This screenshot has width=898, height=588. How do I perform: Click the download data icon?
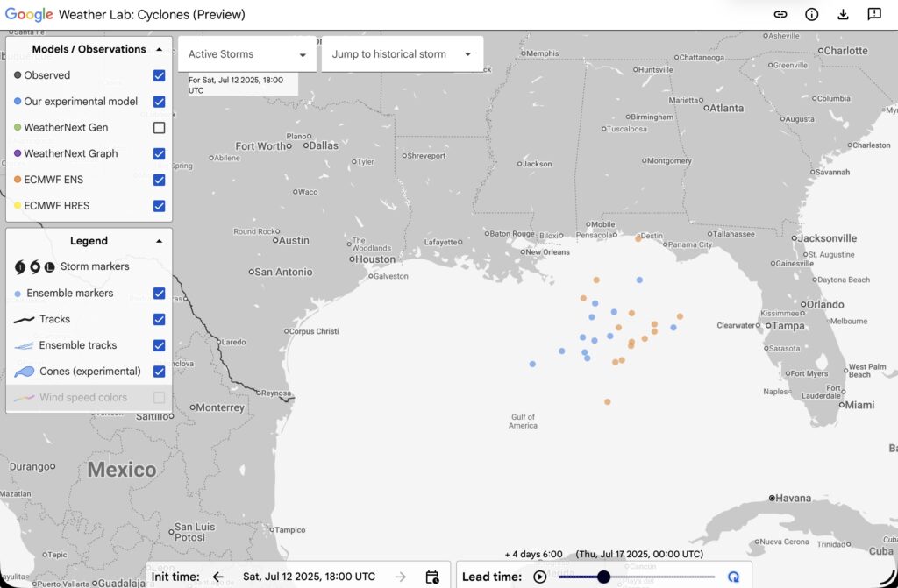tap(843, 14)
